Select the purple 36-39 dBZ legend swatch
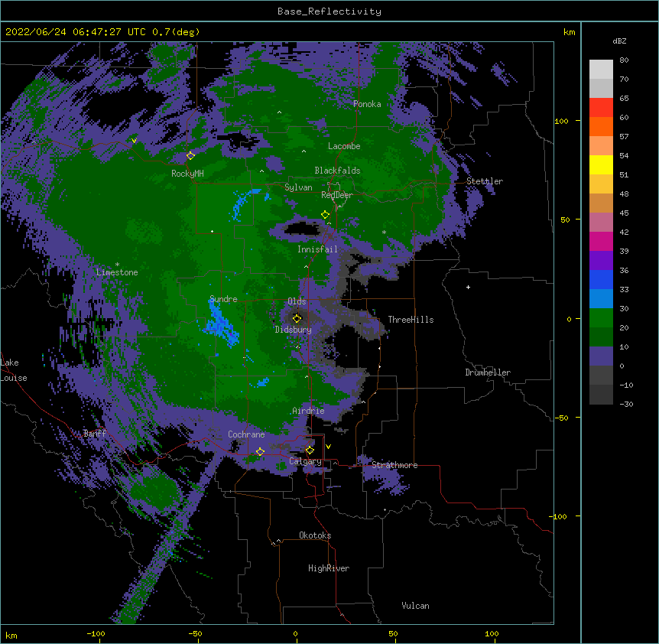Viewport: 659px width, 644px height. tap(601, 260)
